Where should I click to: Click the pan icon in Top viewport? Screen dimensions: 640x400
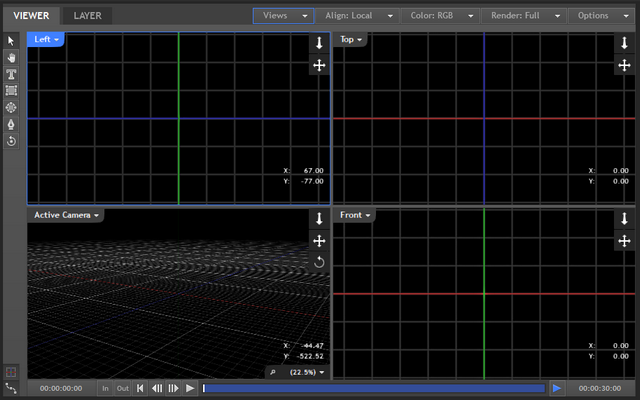[624, 65]
